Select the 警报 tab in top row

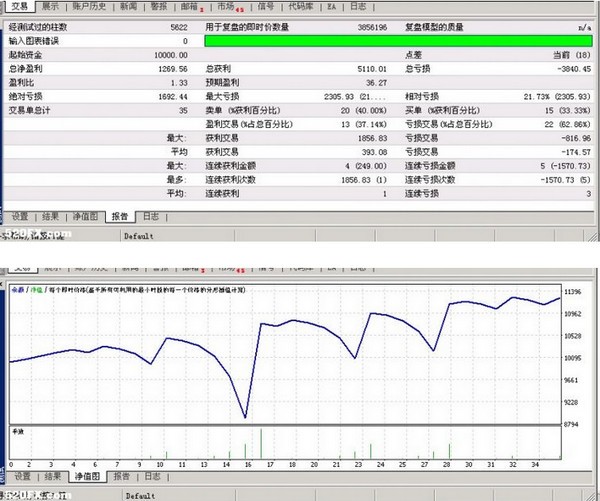tap(159, 6)
